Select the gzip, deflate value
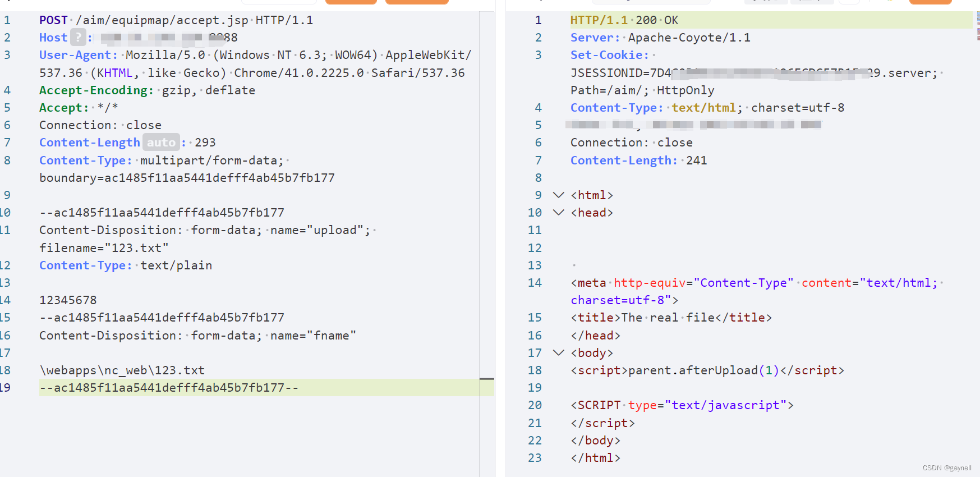Image resolution: width=980 pixels, height=477 pixels. pyautogui.click(x=209, y=90)
